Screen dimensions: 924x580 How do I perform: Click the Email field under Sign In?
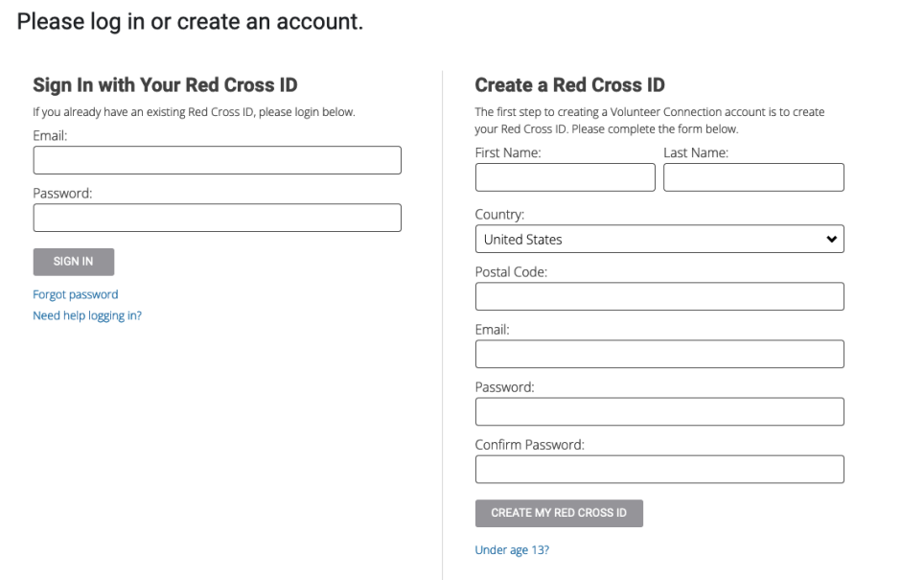point(217,160)
